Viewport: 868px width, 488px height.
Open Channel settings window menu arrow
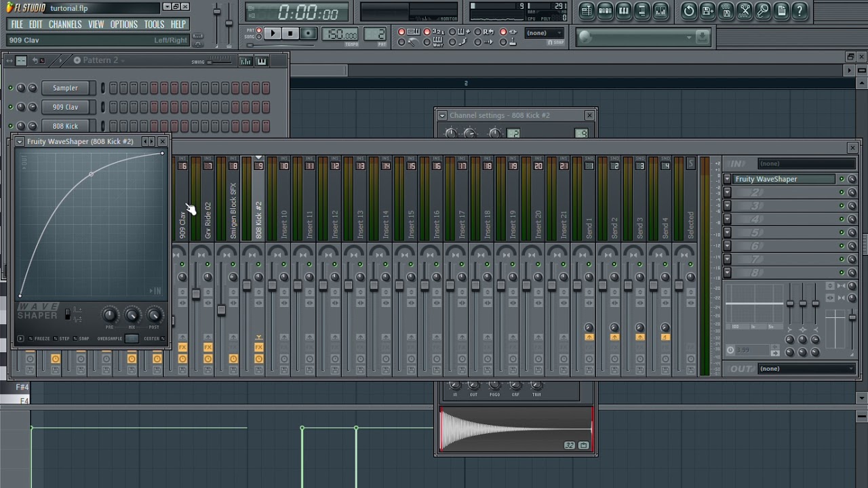click(442, 116)
